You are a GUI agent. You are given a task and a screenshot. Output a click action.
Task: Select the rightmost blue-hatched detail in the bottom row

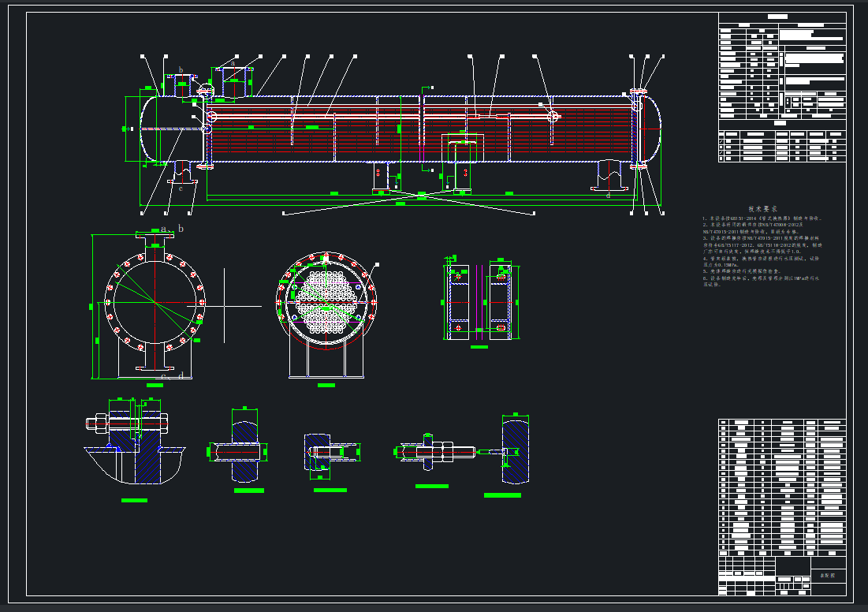pos(515,451)
